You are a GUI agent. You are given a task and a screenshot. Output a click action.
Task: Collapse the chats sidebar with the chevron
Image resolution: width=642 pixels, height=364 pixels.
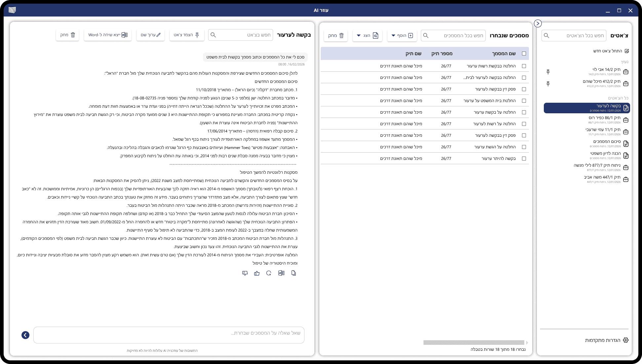coord(538,23)
